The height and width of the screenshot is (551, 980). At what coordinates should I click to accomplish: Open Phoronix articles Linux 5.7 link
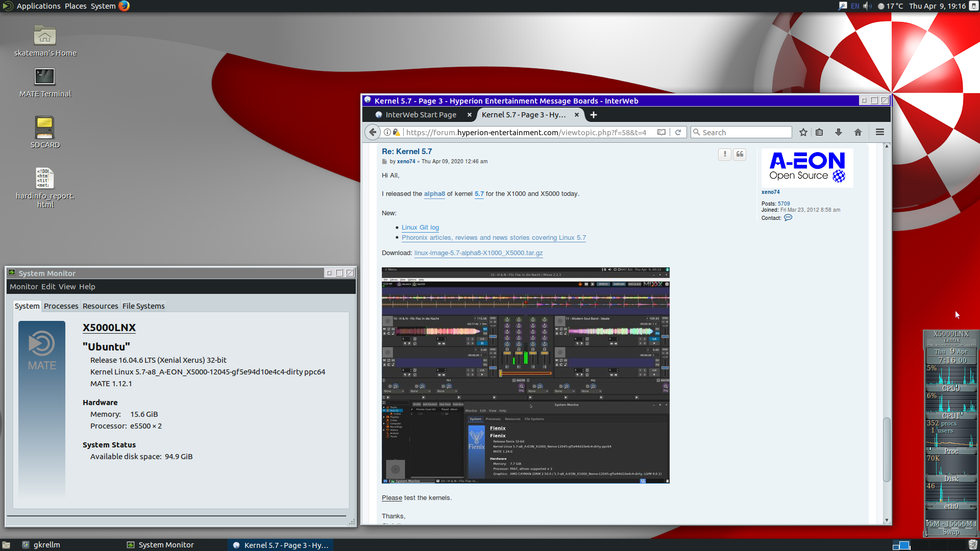(x=494, y=238)
